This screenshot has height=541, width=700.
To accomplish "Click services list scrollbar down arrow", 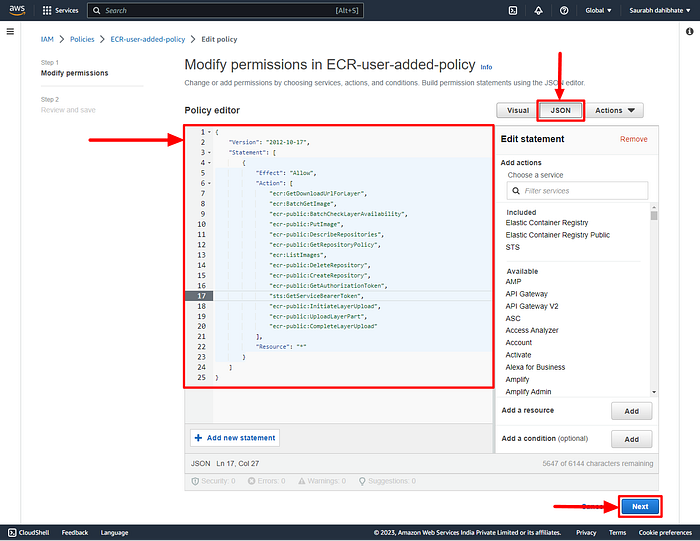I will tap(654, 392).
